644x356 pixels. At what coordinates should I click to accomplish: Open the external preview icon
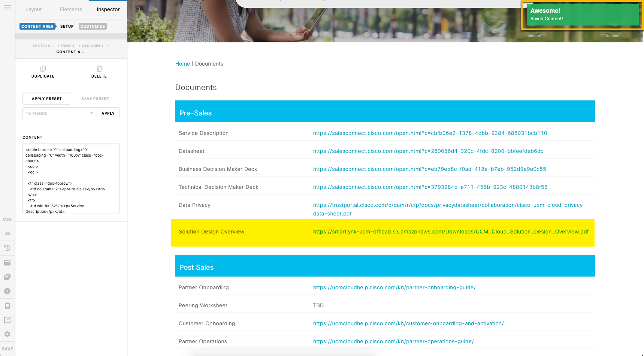coord(7,320)
